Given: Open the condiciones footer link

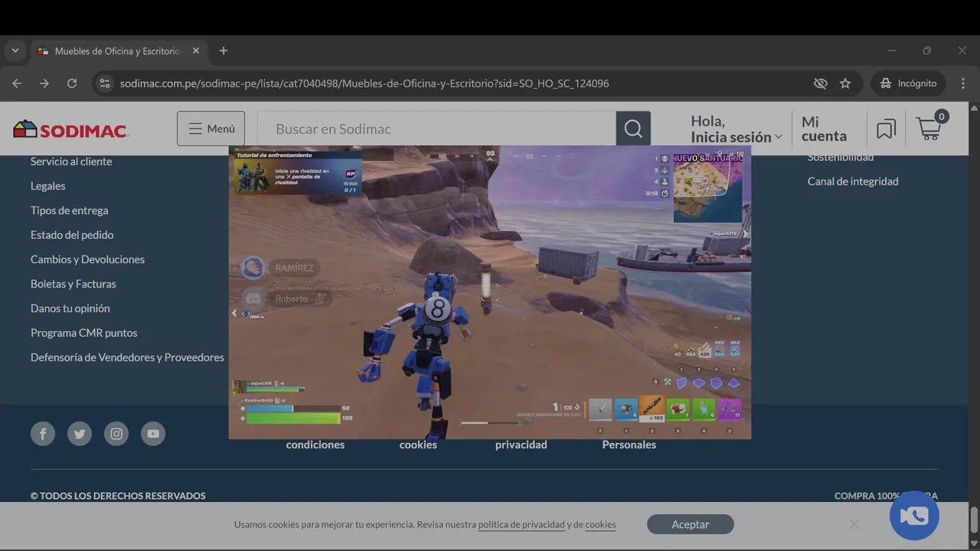Looking at the screenshot, I should coord(315,445).
